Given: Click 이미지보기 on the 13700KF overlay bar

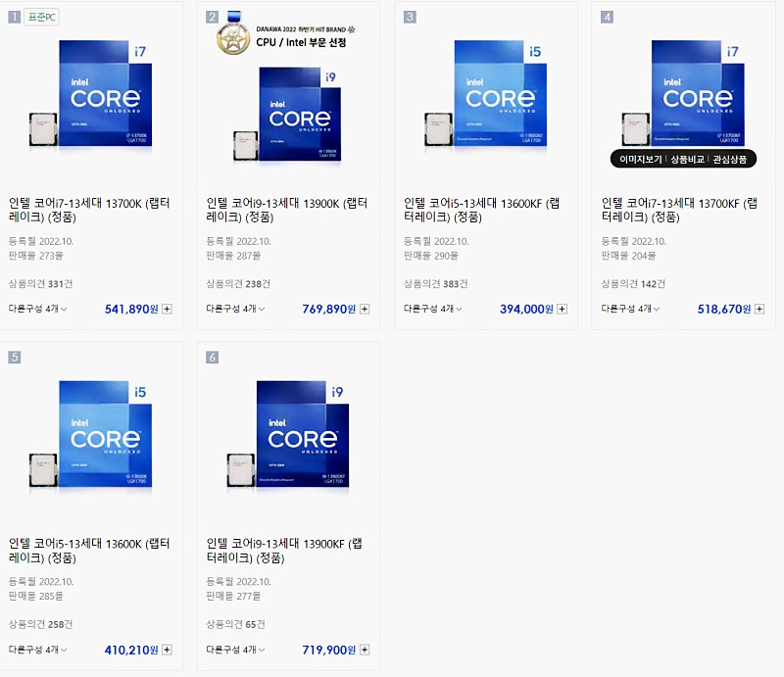Looking at the screenshot, I should [642, 159].
